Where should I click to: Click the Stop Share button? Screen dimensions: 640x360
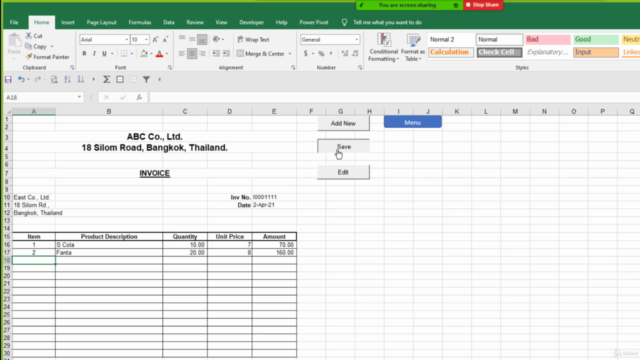tap(483, 5)
